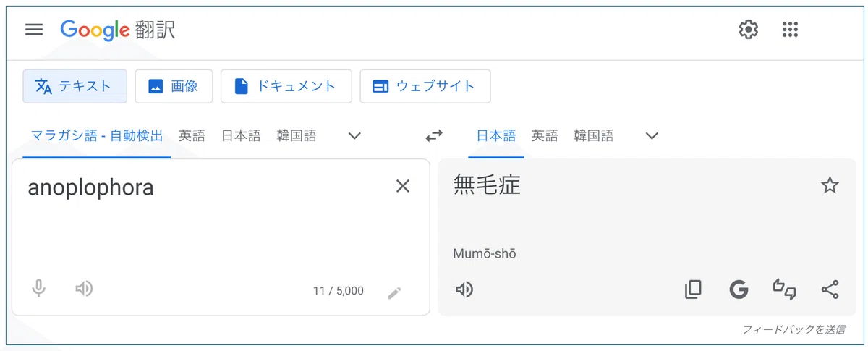Open the Google apps grid

tap(790, 30)
